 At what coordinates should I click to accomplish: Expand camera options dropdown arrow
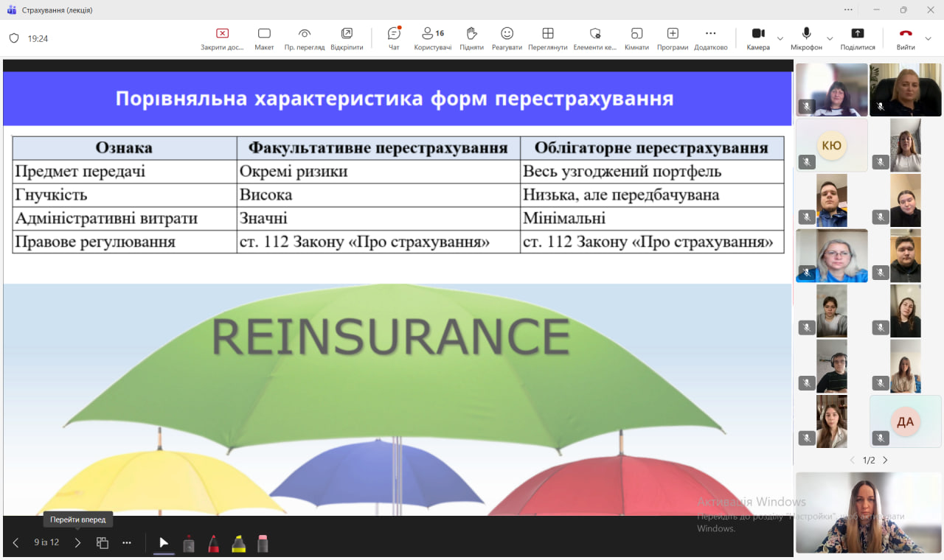click(780, 38)
